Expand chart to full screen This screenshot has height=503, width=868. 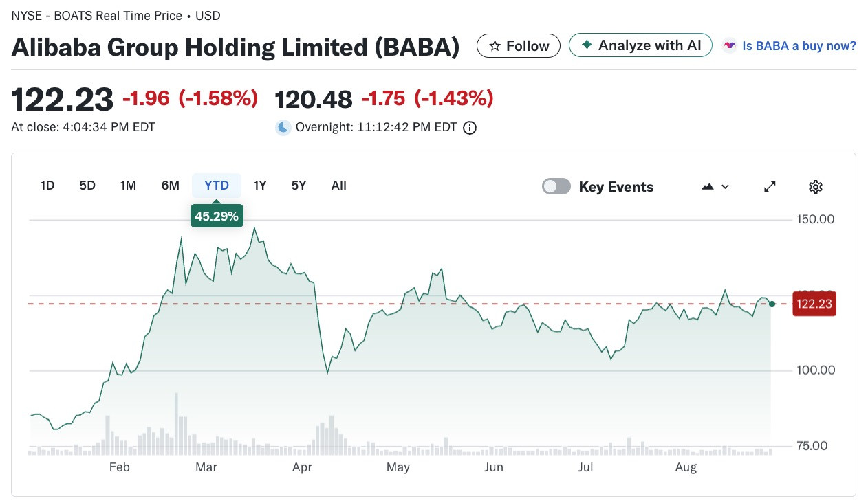pos(770,186)
